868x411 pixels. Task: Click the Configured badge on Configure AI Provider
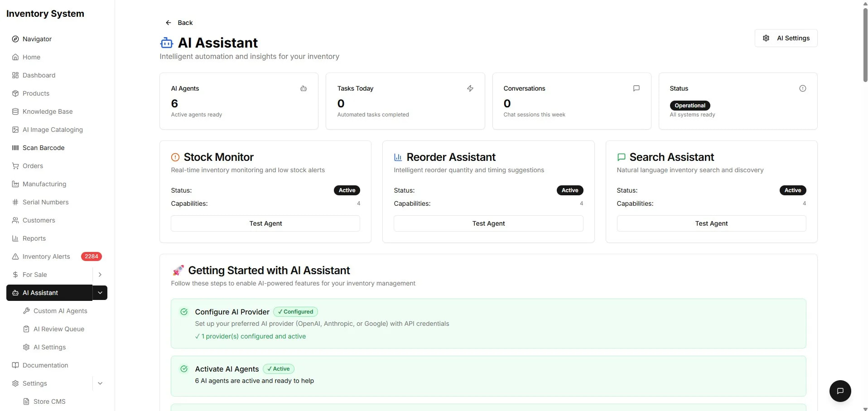pos(296,312)
